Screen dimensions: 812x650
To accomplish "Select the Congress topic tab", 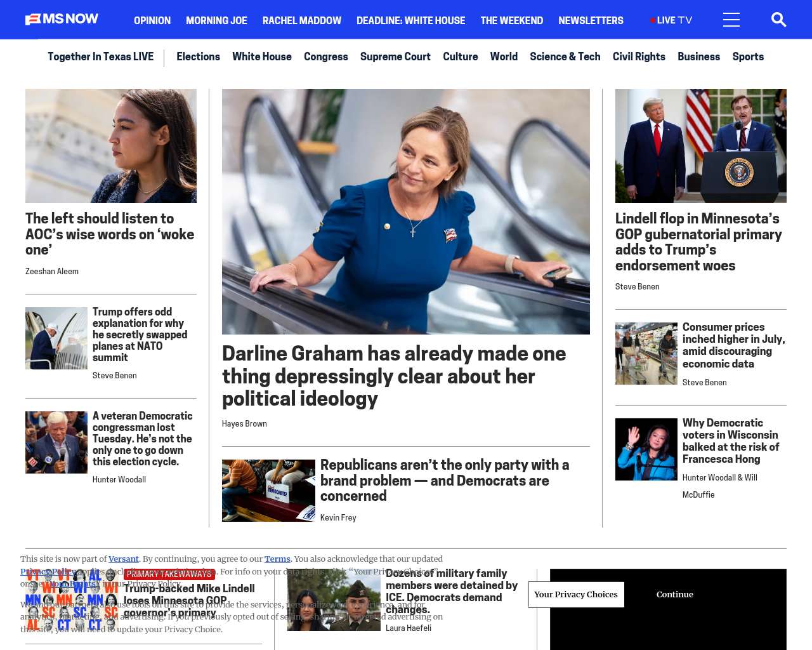I will pyautogui.click(x=326, y=56).
